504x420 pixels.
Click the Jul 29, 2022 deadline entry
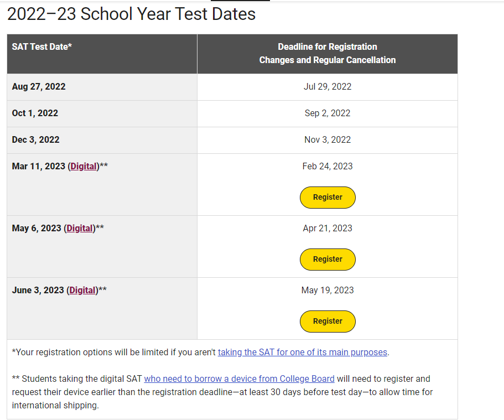point(328,86)
